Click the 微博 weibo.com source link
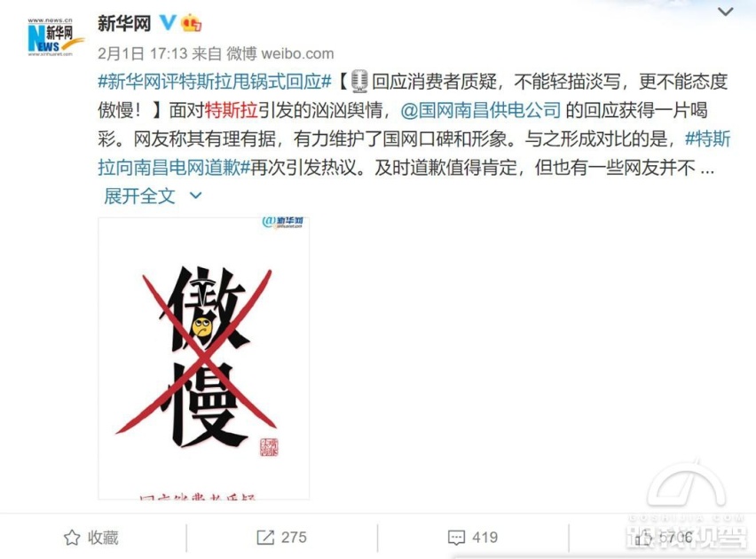 coord(280,53)
